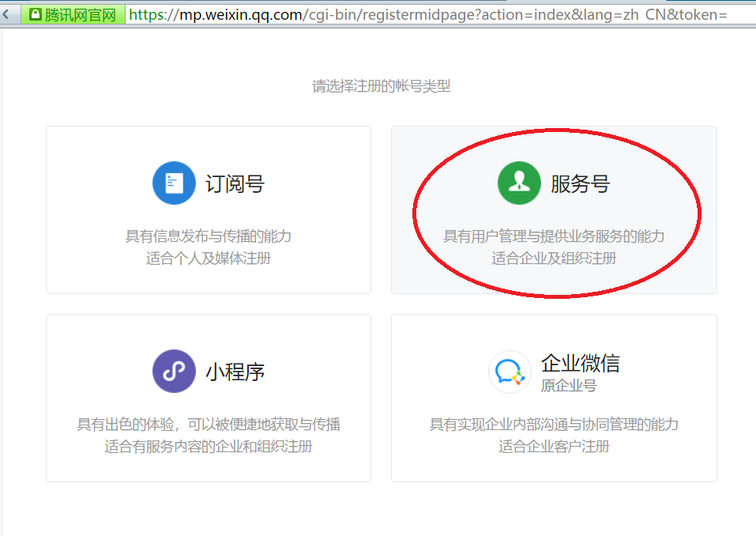Click text 适合企业及组织注册

(x=554, y=258)
